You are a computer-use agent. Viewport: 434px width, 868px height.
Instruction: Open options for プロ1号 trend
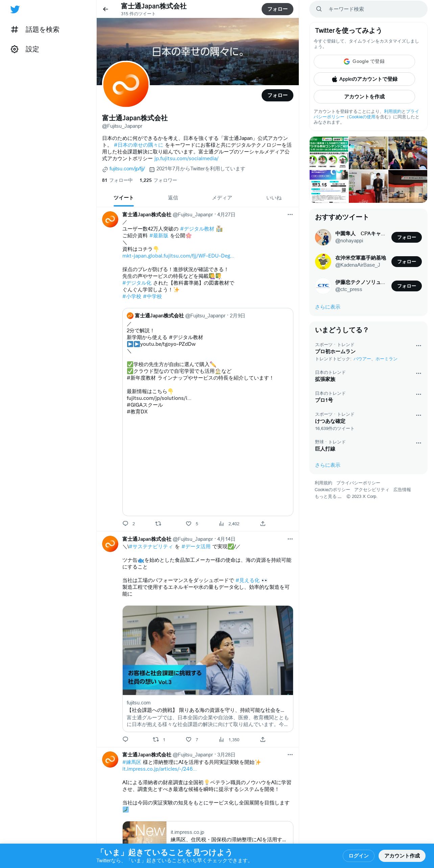pos(418,394)
